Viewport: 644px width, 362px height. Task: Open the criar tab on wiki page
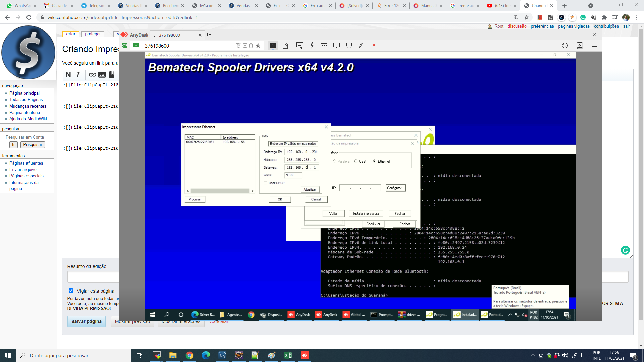click(x=71, y=34)
